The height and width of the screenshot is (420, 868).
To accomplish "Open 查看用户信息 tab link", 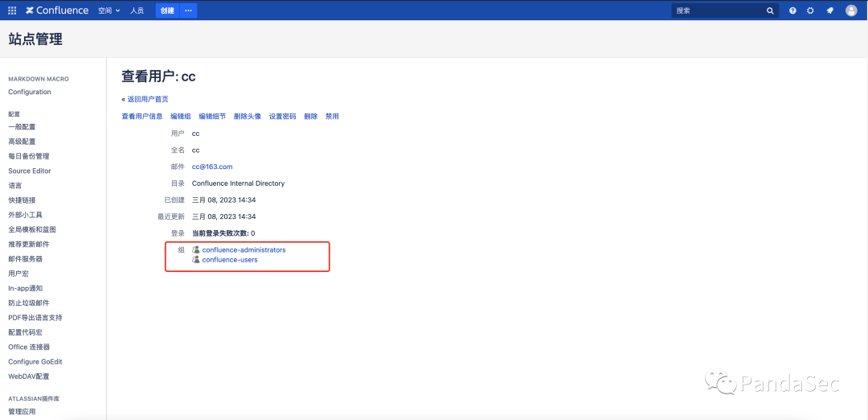I will [x=142, y=117].
